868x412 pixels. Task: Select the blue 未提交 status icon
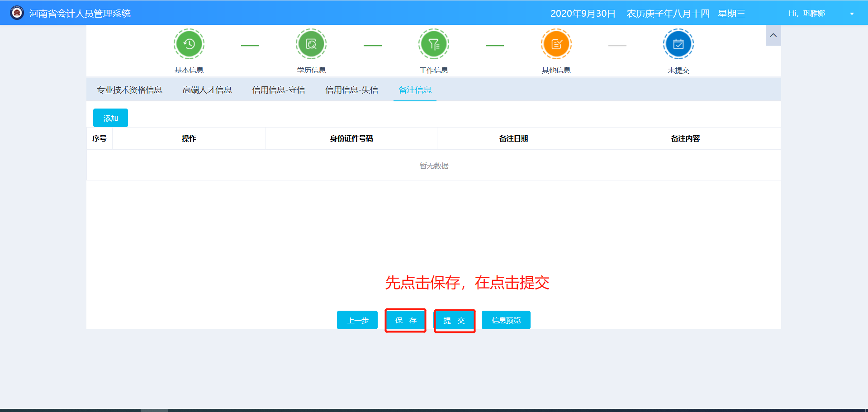tap(678, 43)
